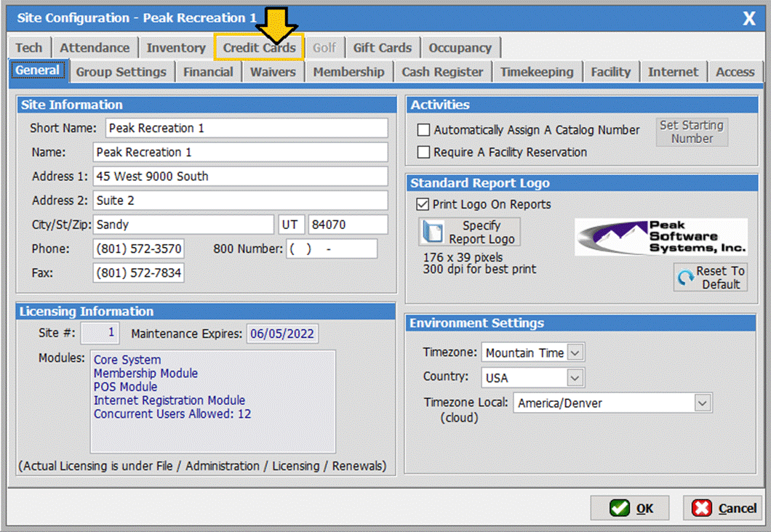Click the 800 Number input field
This screenshot has height=532, width=771.
click(332, 249)
